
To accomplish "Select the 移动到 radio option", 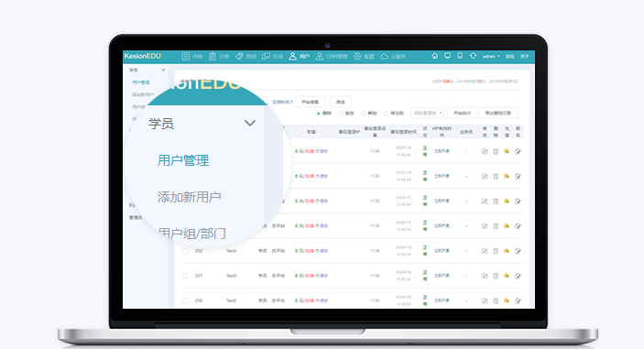I will (387, 114).
